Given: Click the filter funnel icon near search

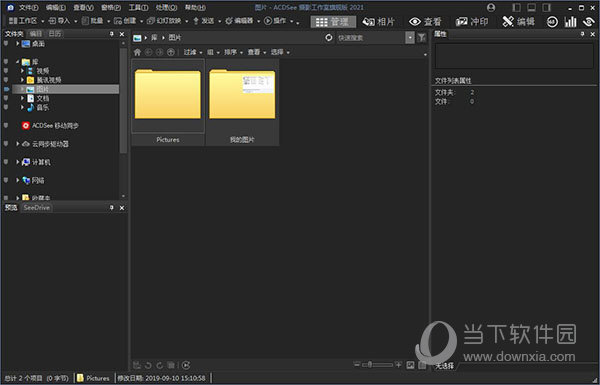Looking at the screenshot, I should point(421,38).
